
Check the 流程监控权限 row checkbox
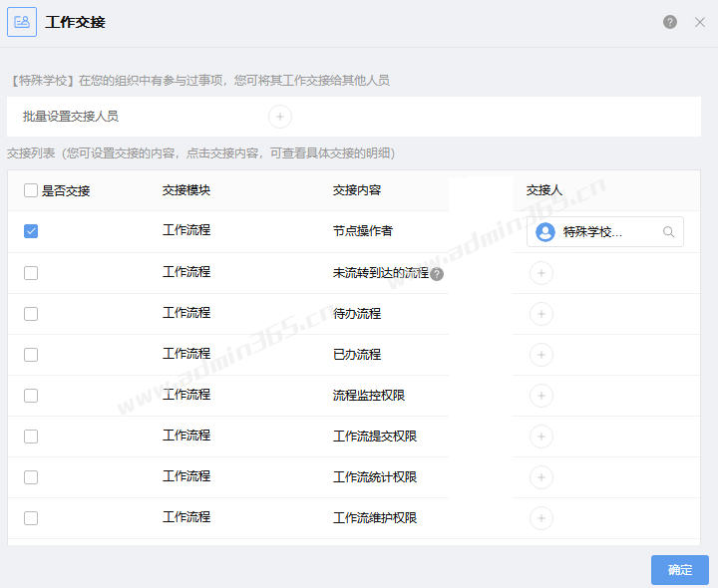(31, 396)
